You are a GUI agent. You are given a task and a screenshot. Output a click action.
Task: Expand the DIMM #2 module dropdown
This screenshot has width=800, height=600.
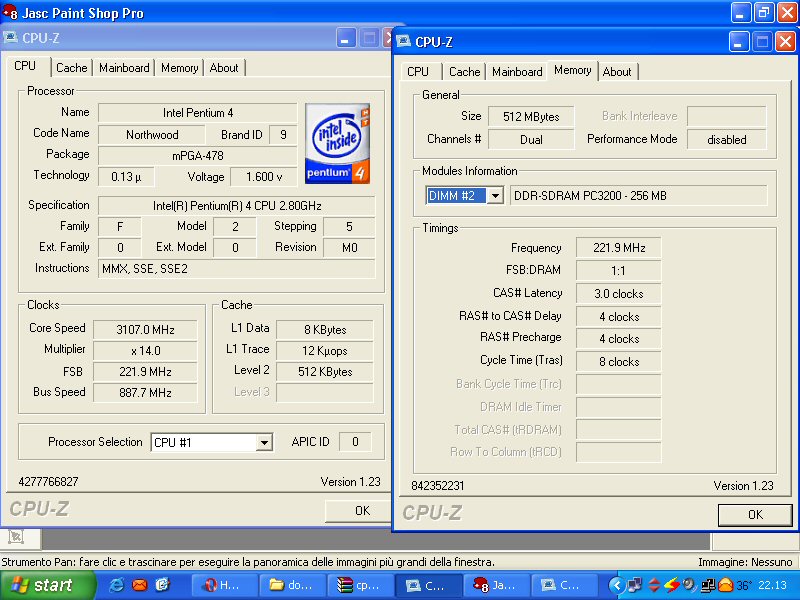click(x=494, y=195)
